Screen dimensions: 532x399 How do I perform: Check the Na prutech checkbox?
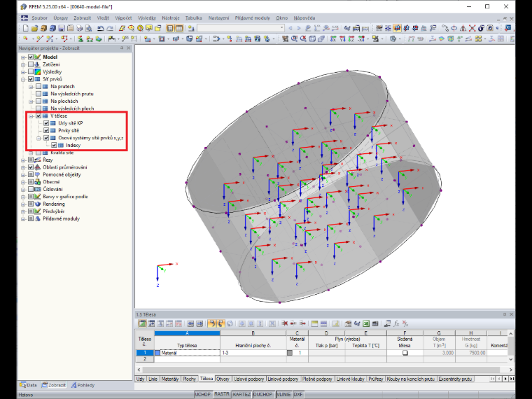coord(38,87)
